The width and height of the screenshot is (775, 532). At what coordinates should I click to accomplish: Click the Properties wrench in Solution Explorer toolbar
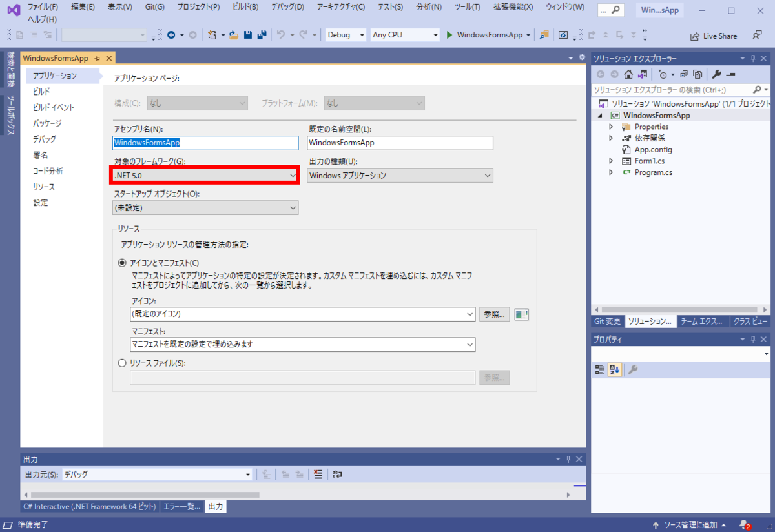tap(716, 74)
